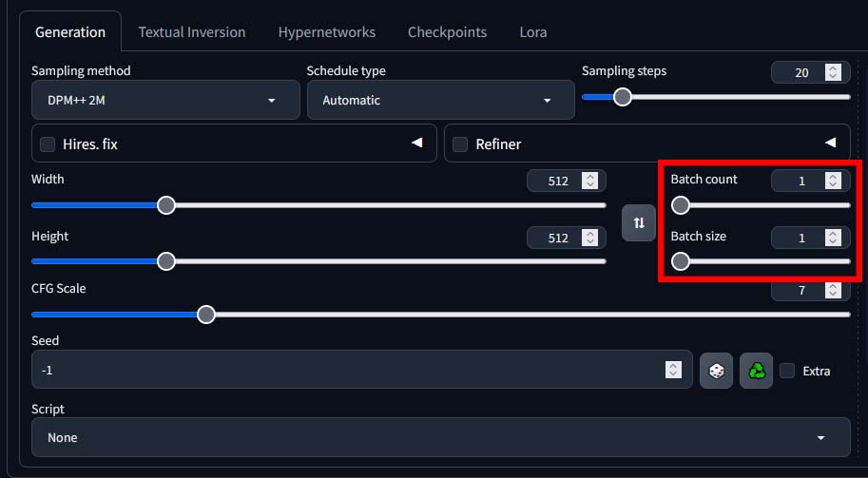
Task: Click the Width slider handle
Action: pos(166,205)
